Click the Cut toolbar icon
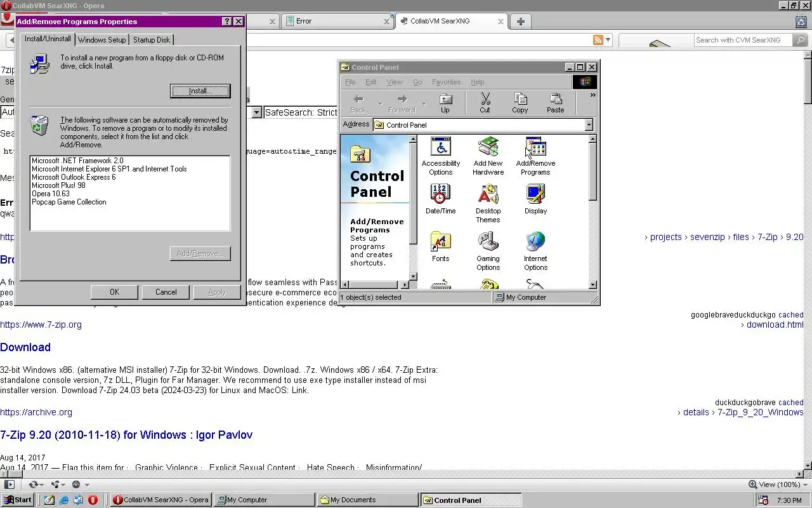This screenshot has width=812, height=508. tap(485, 103)
